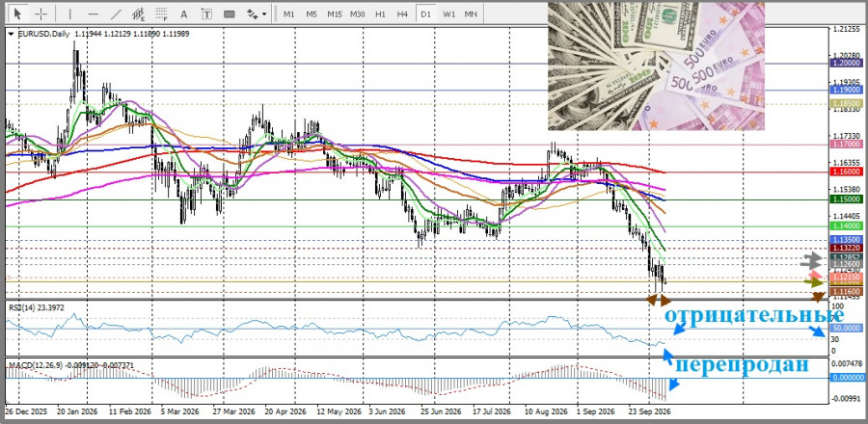The image size is (868, 424).
Task: Click the 20 Jan 2026 date label
Action: coord(77,412)
